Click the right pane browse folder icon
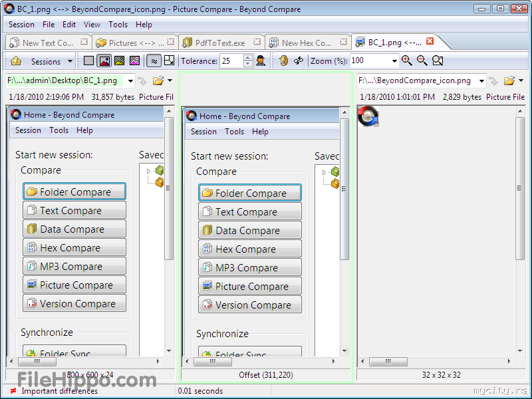The image size is (532, 399). tap(509, 80)
